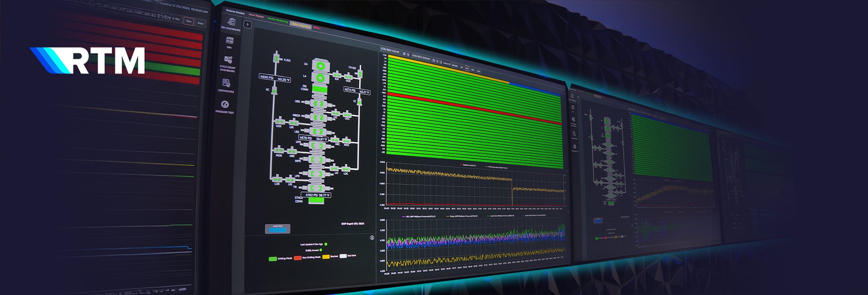Open the RTM++ tab
This screenshot has width=868, height=295.
[x=317, y=28]
